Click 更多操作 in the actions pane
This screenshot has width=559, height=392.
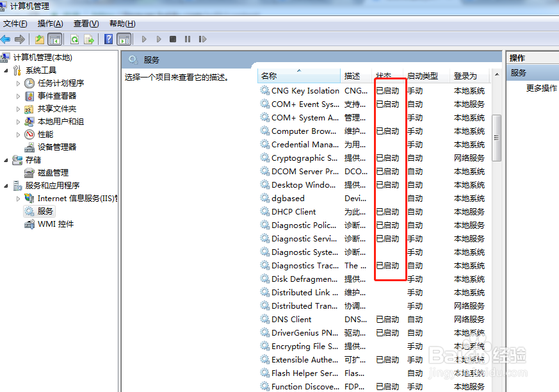point(542,88)
